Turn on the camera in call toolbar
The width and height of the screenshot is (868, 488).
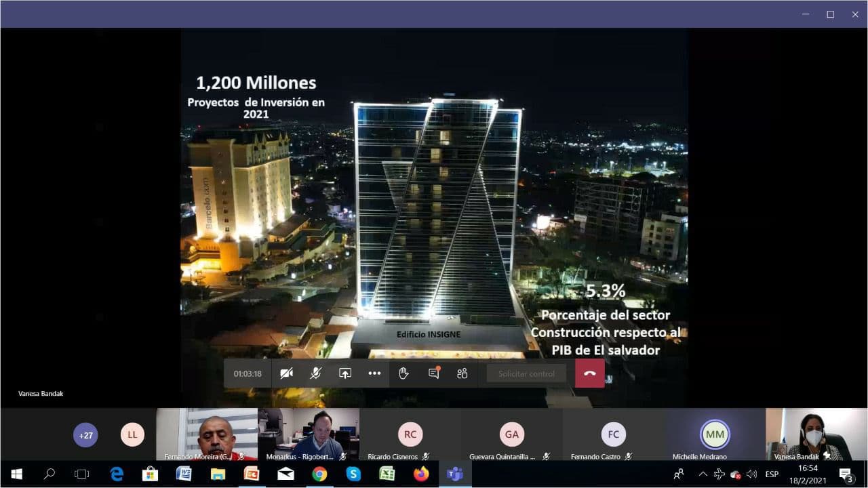coord(286,373)
